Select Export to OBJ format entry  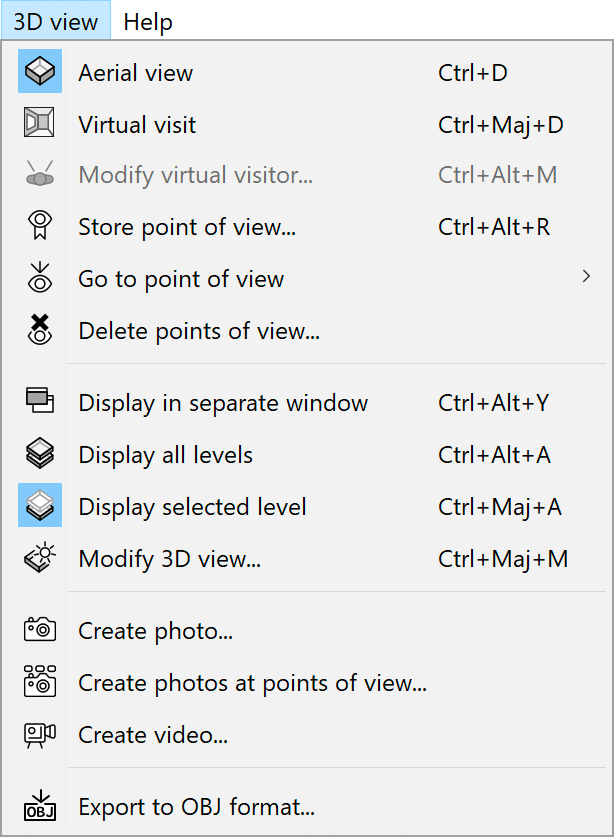[x=196, y=806]
